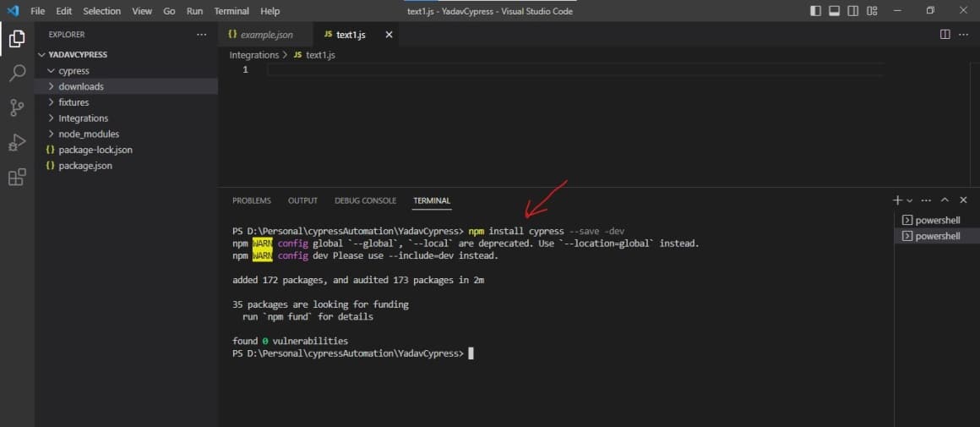
Task: Open the Explorer view in the activity bar
Action: (x=17, y=38)
